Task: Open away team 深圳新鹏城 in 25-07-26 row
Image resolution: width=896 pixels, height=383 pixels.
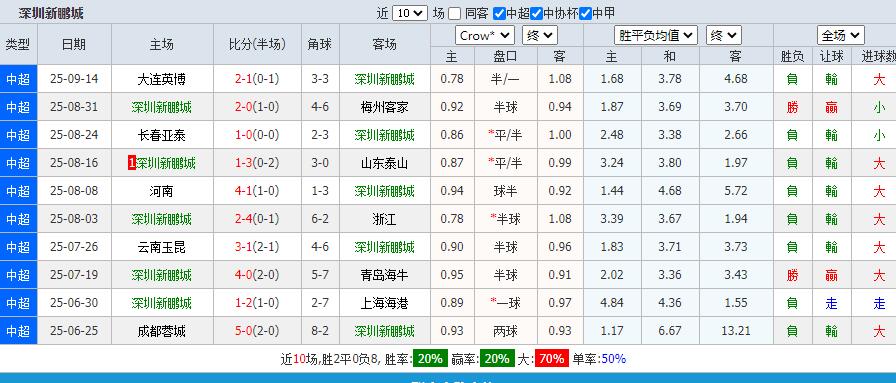Action: tap(385, 247)
